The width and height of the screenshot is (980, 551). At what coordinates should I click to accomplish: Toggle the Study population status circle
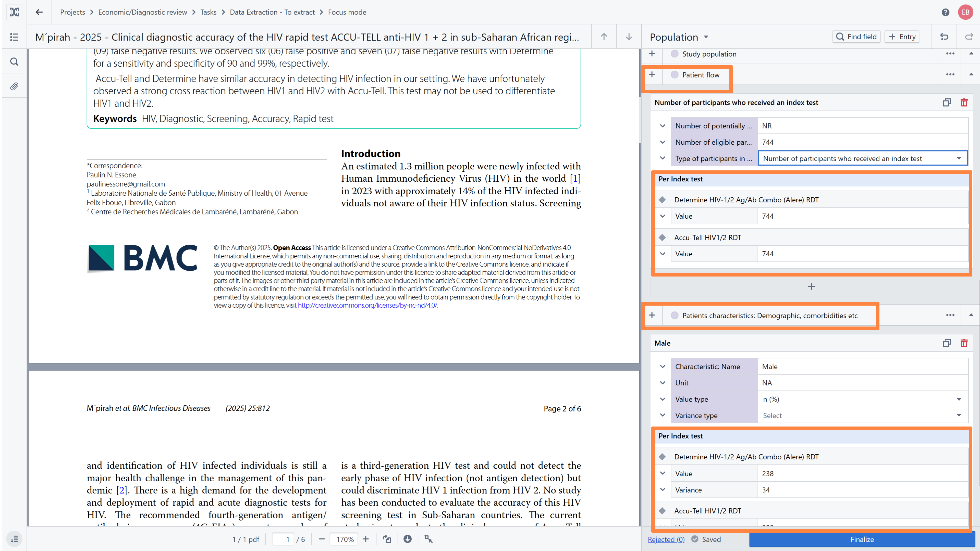675,54
